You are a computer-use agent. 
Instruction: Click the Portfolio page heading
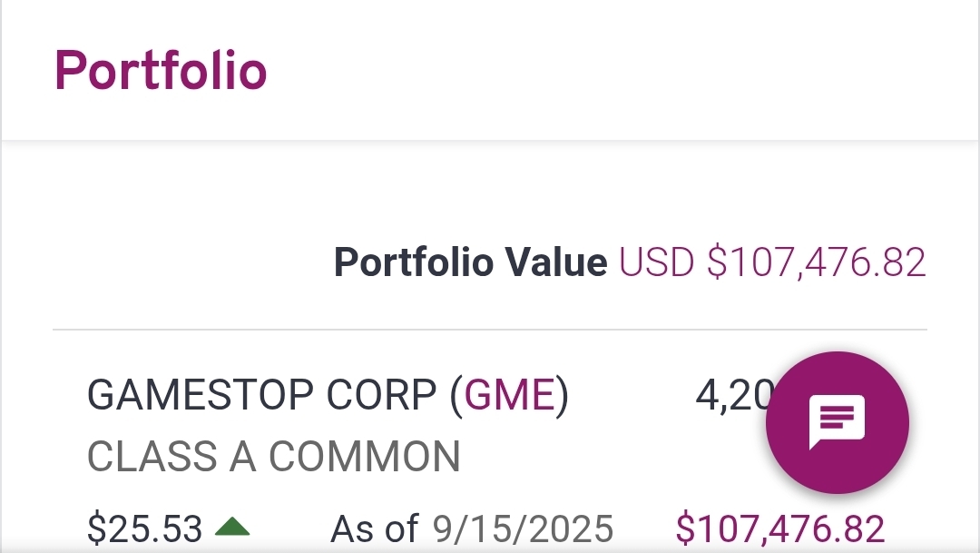[161, 70]
